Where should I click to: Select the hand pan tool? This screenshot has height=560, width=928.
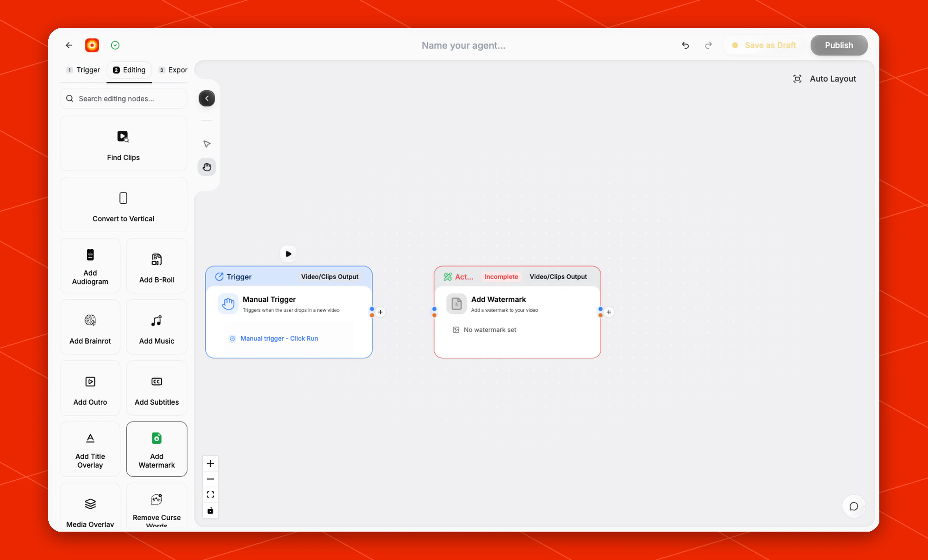(x=207, y=167)
